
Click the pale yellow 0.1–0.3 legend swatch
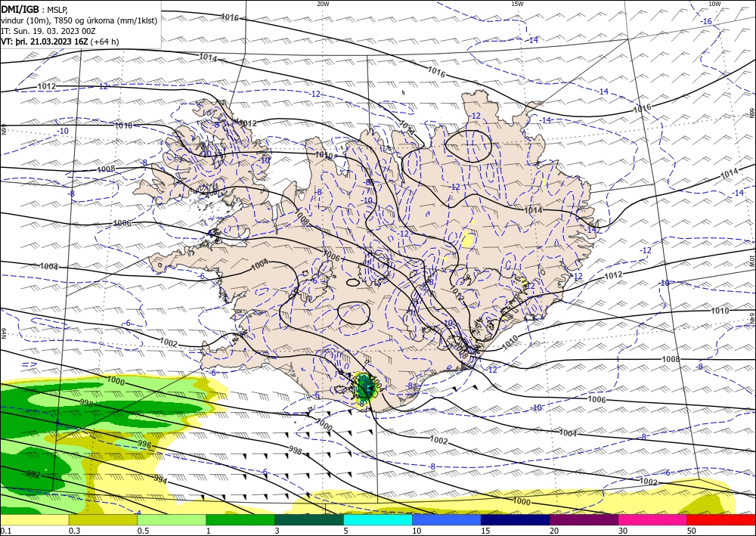point(34,520)
